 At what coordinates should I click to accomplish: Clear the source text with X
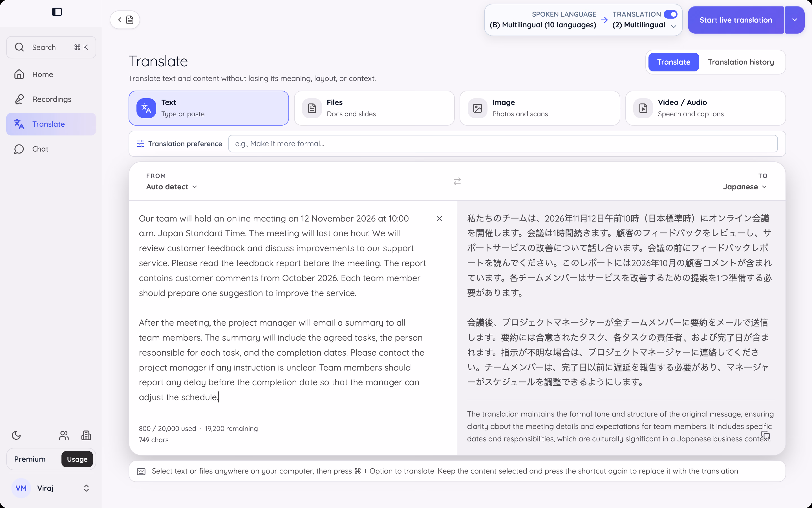(439, 219)
